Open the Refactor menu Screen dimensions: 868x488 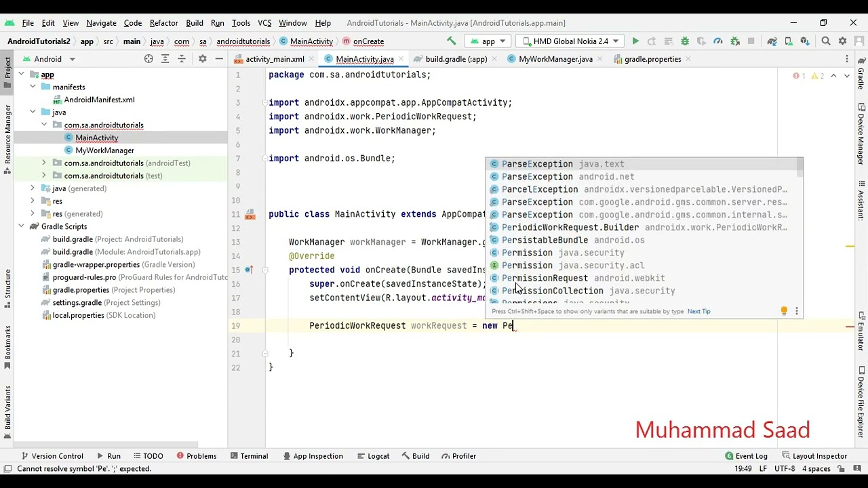coord(163,23)
